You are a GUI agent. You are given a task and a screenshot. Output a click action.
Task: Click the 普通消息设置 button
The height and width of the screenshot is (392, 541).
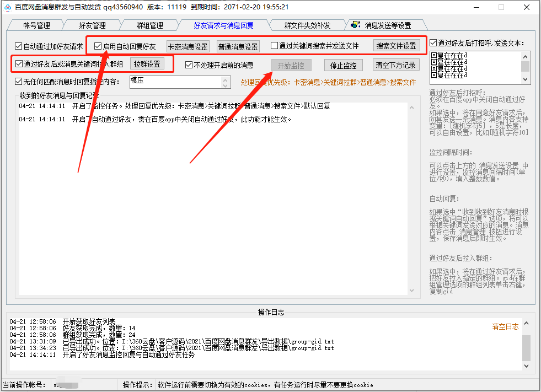[x=237, y=46]
